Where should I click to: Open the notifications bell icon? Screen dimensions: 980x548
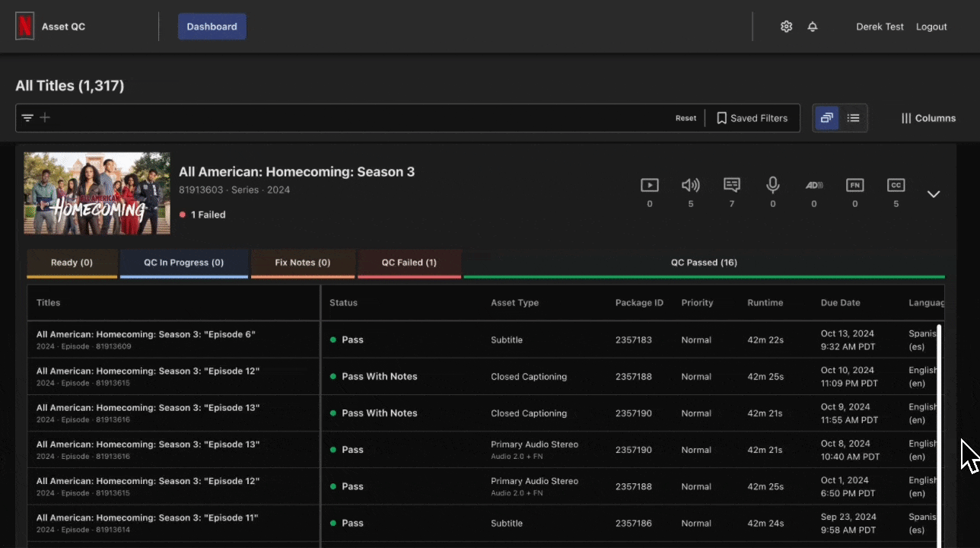(x=813, y=27)
